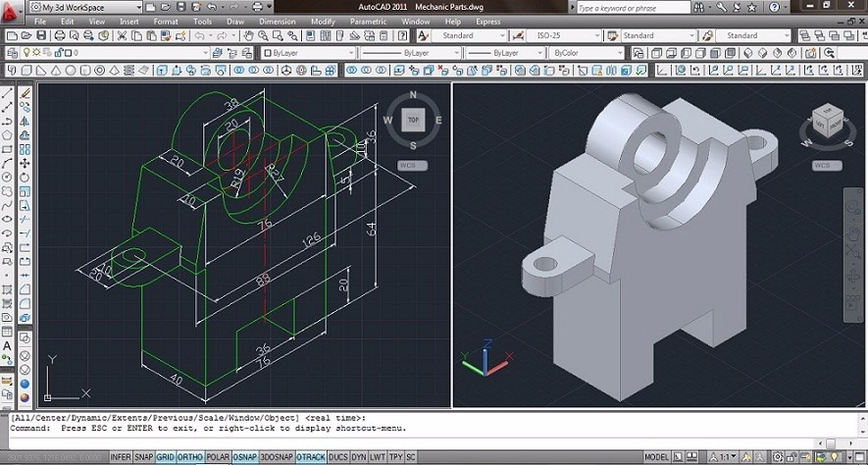Select the Pan hand tool
Viewport: 868px width, 465px height.
[248, 36]
